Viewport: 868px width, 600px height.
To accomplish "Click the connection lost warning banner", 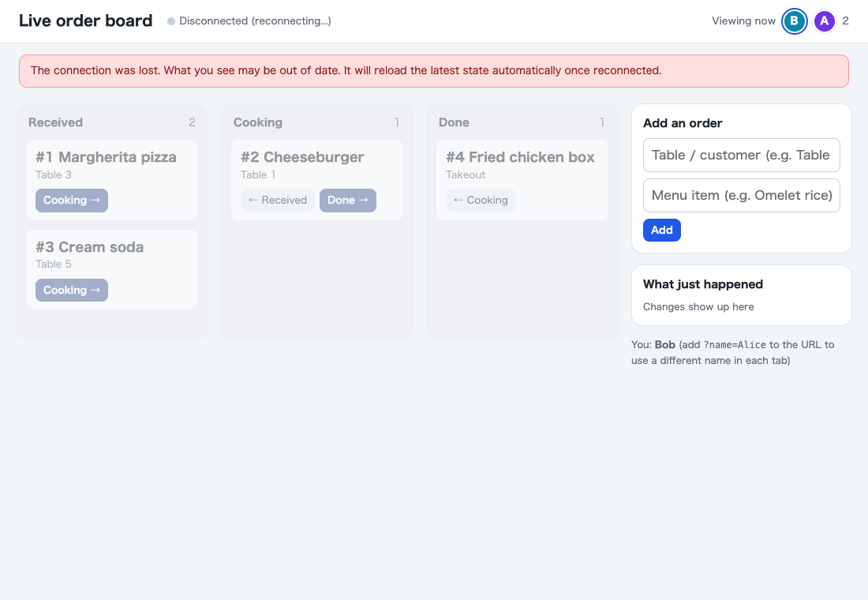I will click(433, 71).
